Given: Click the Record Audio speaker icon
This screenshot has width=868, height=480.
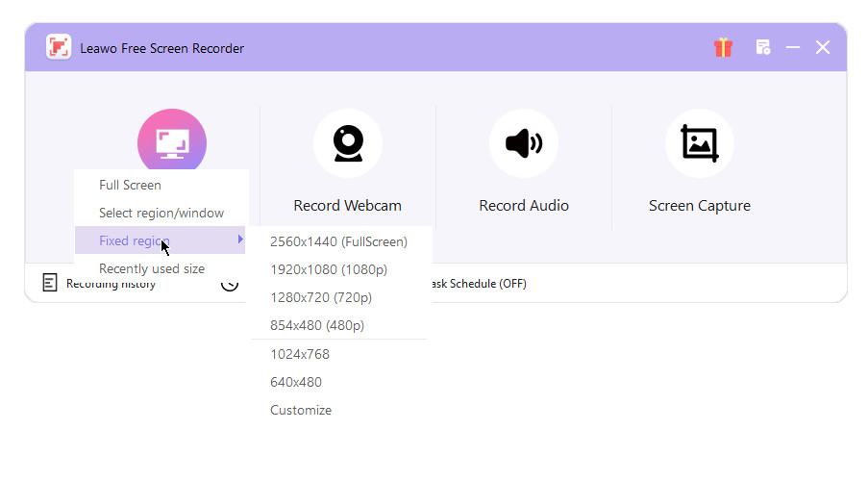Looking at the screenshot, I should tap(523, 143).
